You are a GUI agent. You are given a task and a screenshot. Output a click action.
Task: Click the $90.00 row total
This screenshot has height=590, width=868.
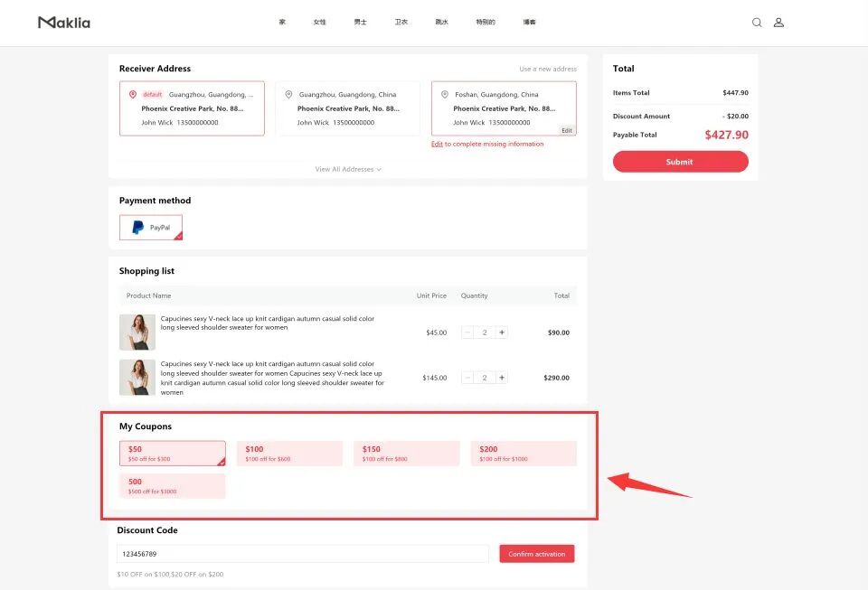(559, 332)
